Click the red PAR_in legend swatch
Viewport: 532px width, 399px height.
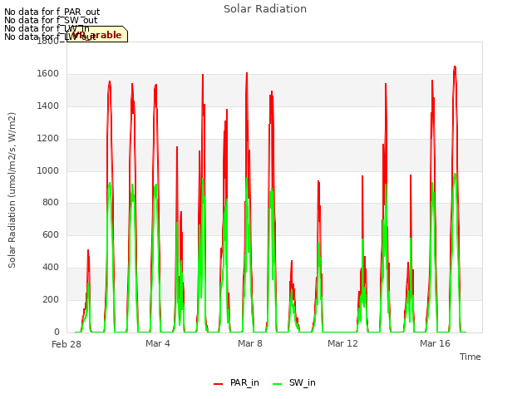[x=218, y=384]
